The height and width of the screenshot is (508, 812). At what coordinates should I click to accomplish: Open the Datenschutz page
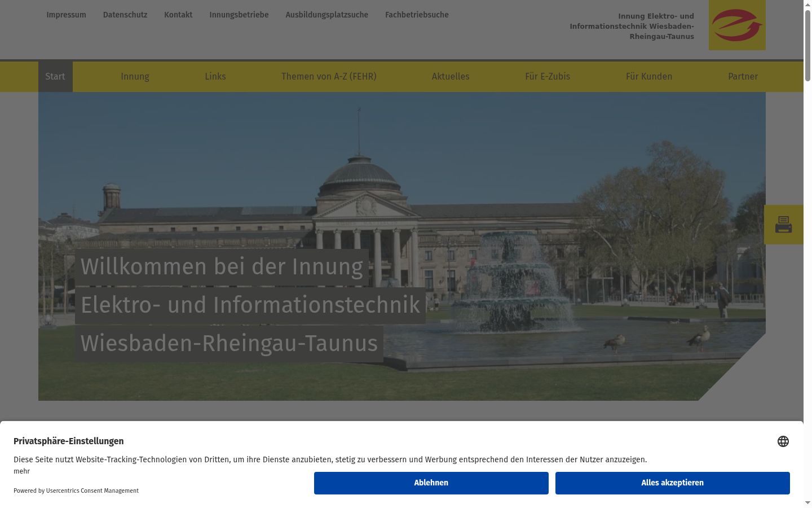[x=125, y=15]
